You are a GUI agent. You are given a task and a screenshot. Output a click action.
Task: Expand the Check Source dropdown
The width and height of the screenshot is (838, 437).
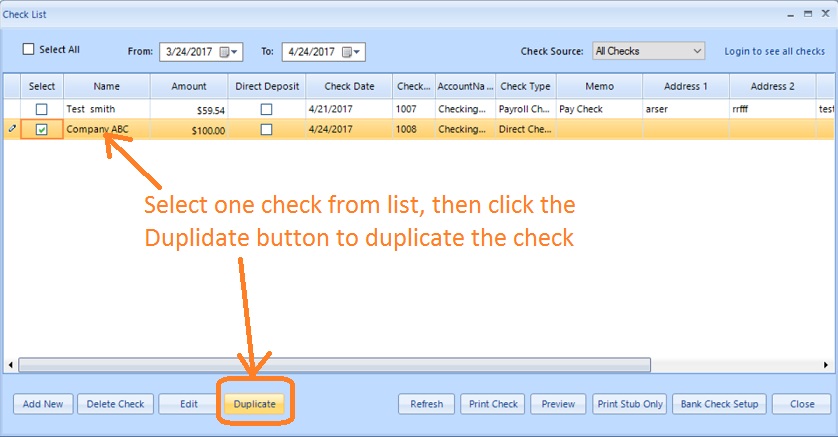tap(697, 51)
